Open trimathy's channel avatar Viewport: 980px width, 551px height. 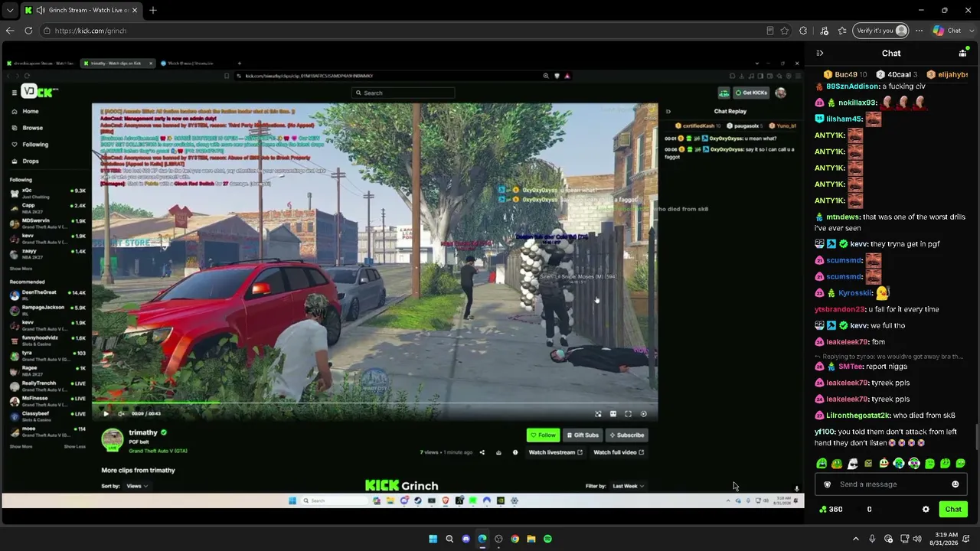click(x=113, y=439)
